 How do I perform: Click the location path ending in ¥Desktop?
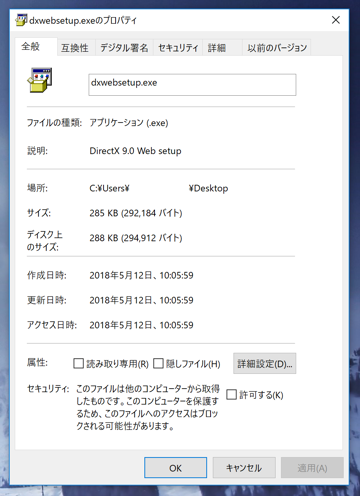click(159, 189)
